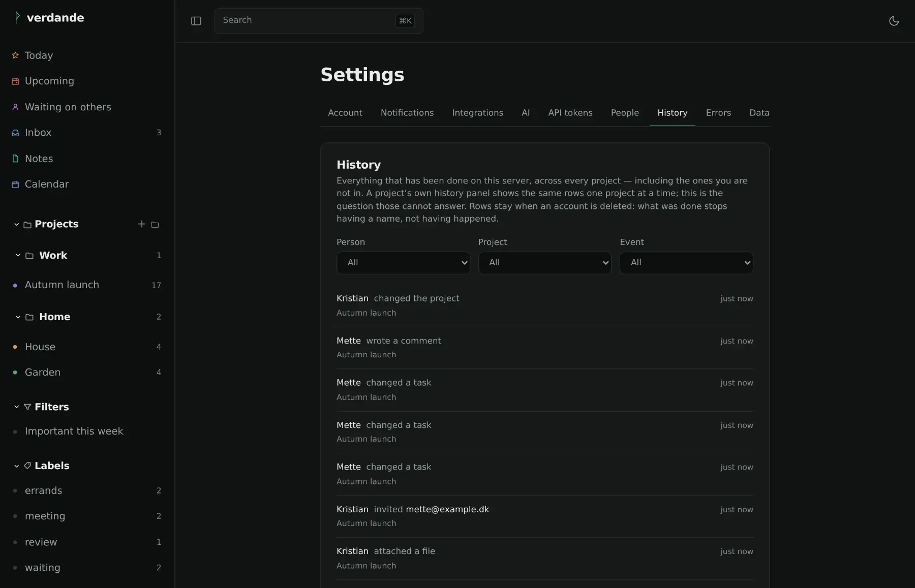Click the green Garden color dot
Image resolution: width=915 pixels, height=588 pixels.
(15, 373)
